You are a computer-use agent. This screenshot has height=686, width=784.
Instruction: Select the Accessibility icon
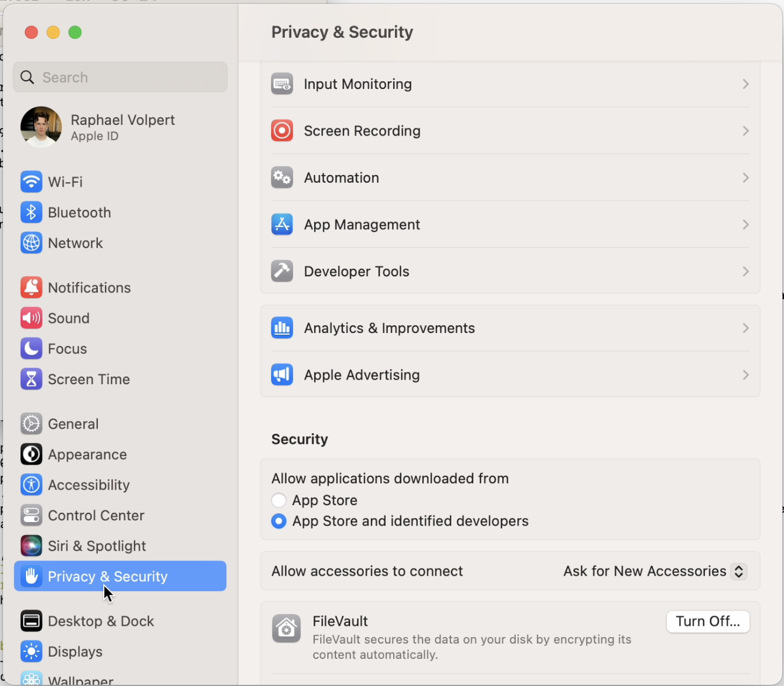point(31,485)
